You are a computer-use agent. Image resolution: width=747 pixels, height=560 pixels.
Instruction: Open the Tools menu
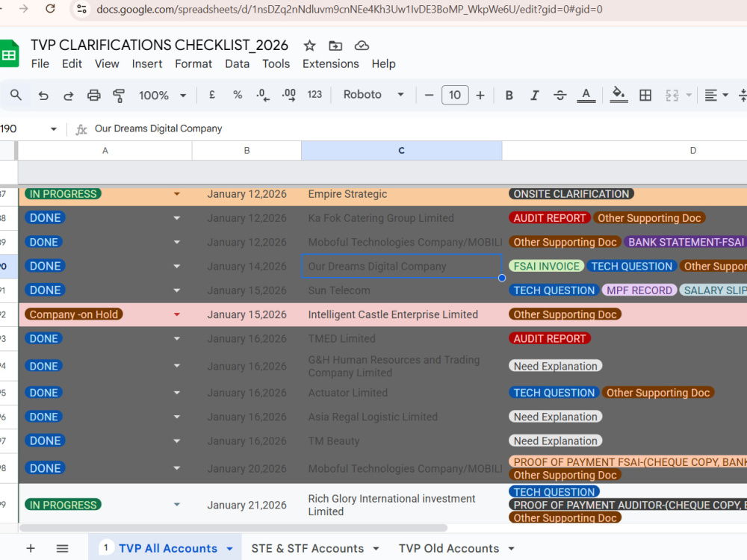click(x=276, y=63)
